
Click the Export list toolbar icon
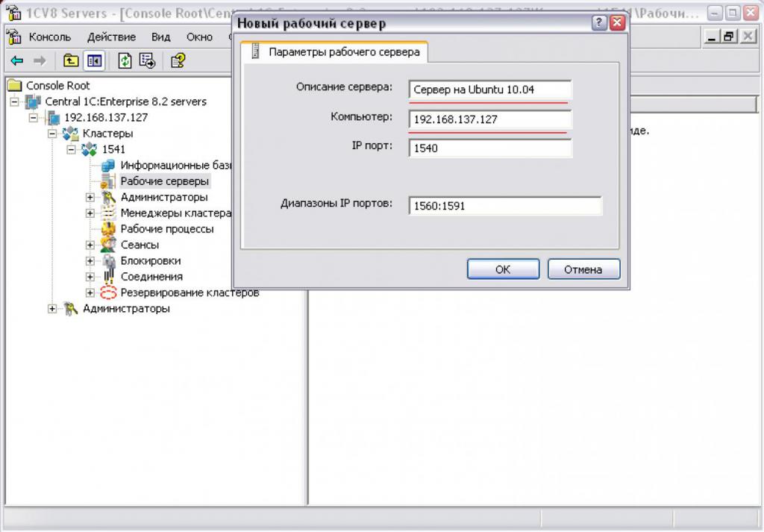tap(147, 61)
